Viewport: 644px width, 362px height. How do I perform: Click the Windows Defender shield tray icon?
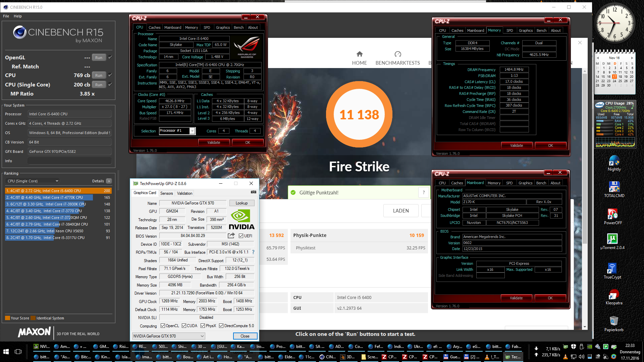click(x=573, y=347)
